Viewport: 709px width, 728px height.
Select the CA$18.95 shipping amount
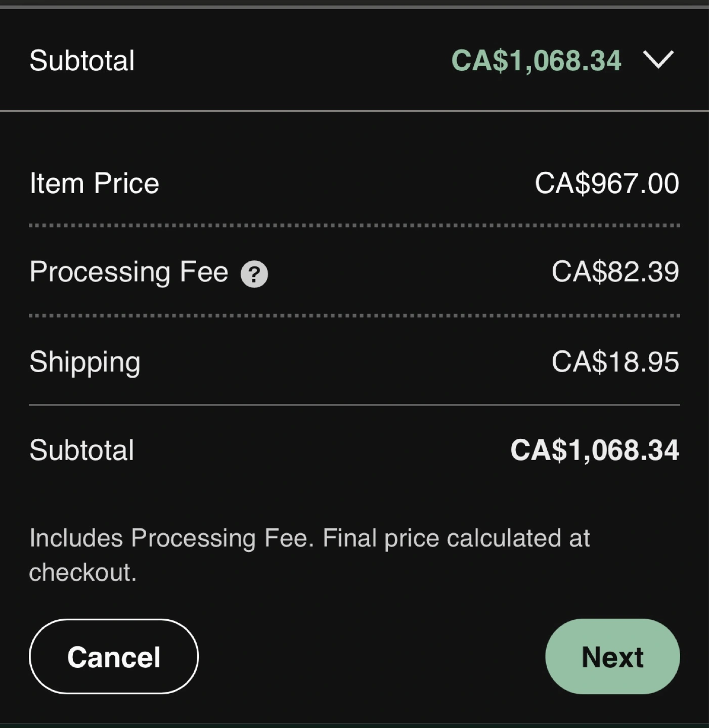coord(614,362)
